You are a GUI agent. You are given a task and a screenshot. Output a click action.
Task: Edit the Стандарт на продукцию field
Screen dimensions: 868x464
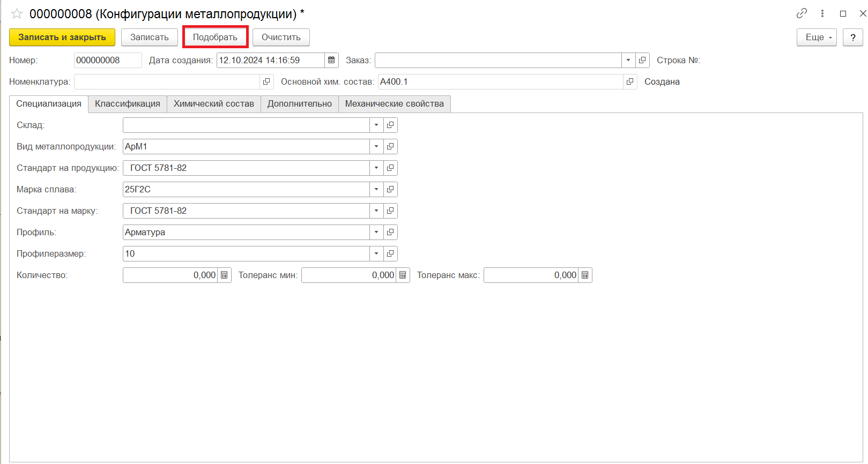(x=246, y=168)
